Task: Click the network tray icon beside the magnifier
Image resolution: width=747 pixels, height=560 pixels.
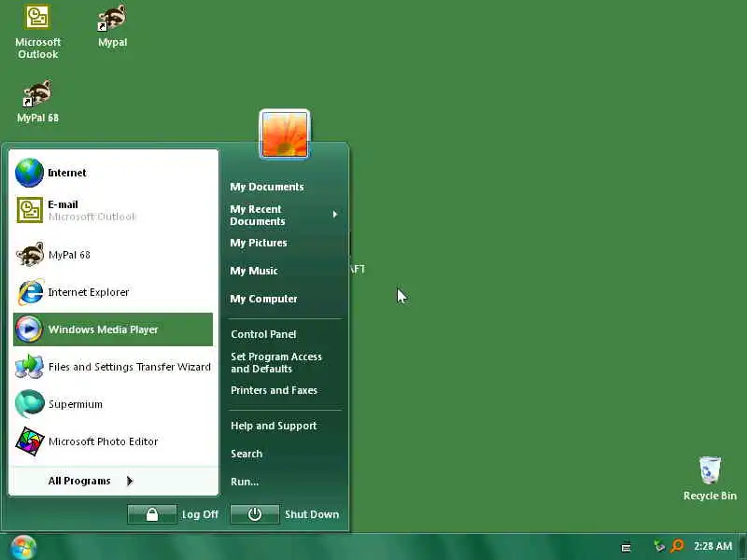Action: tap(659, 546)
